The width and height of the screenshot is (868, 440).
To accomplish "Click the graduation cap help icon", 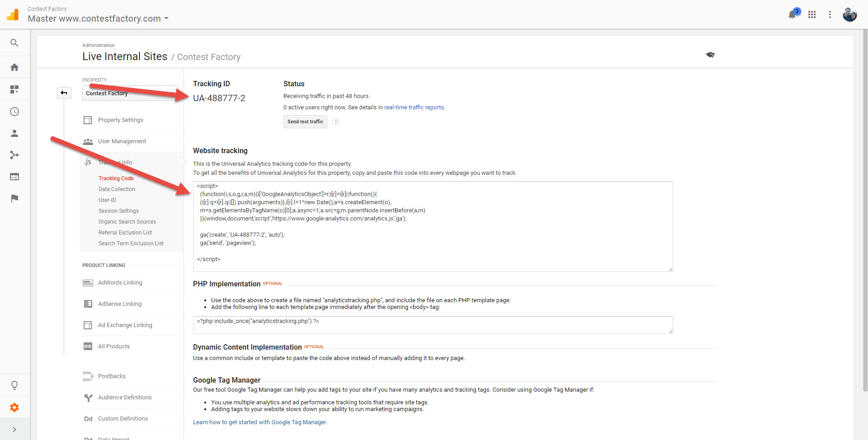I will point(710,55).
